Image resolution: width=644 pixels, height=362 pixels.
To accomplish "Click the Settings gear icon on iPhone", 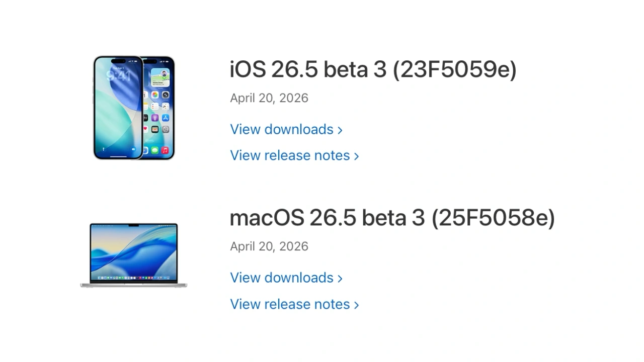I will click(165, 129).
